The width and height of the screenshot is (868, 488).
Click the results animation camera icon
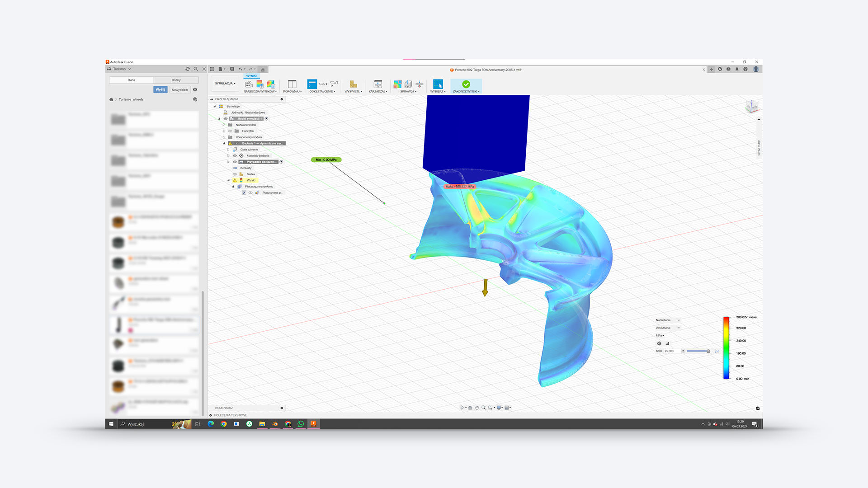249,84
